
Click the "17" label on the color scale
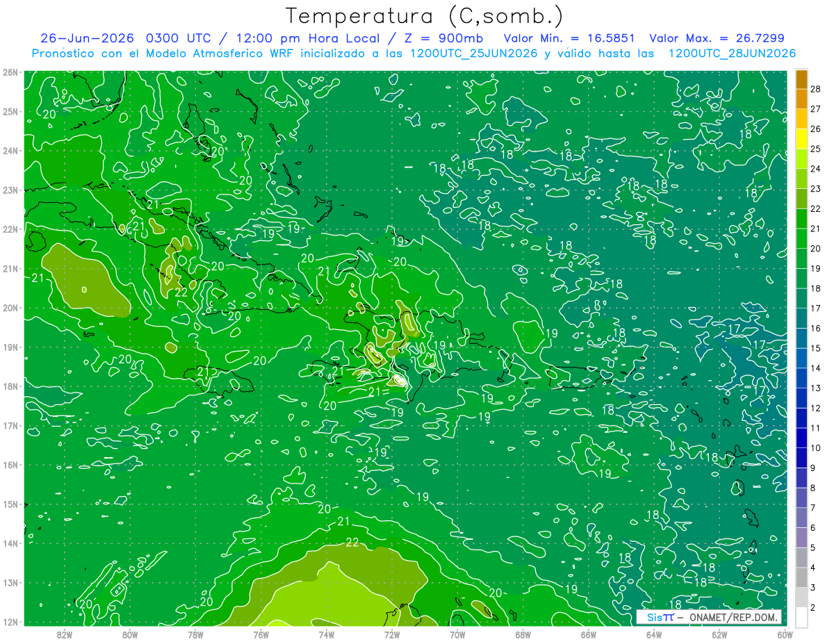[815, 308]
